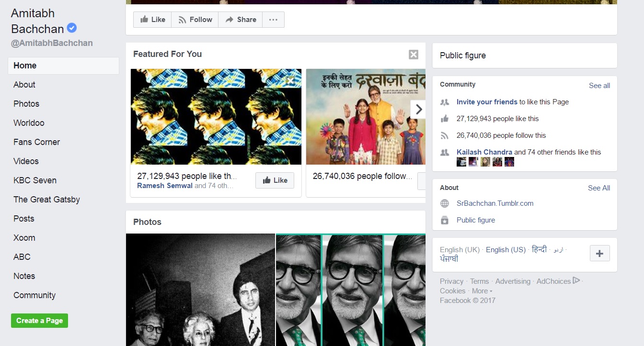This screenshot has width=644, height=346.
Task: Open Community in the sidebar
Action: pyautogui.click(x=34, y=295)
